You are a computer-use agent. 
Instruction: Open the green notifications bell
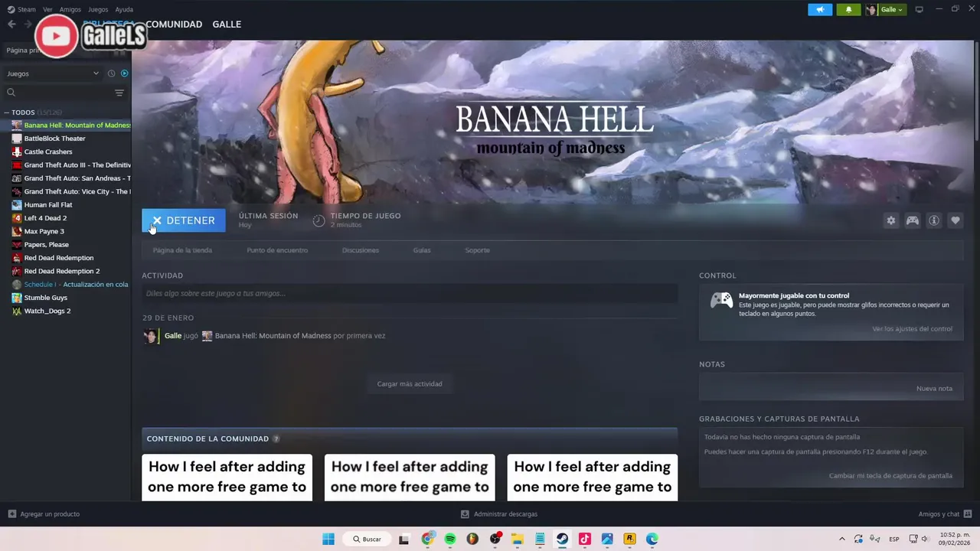848,10
